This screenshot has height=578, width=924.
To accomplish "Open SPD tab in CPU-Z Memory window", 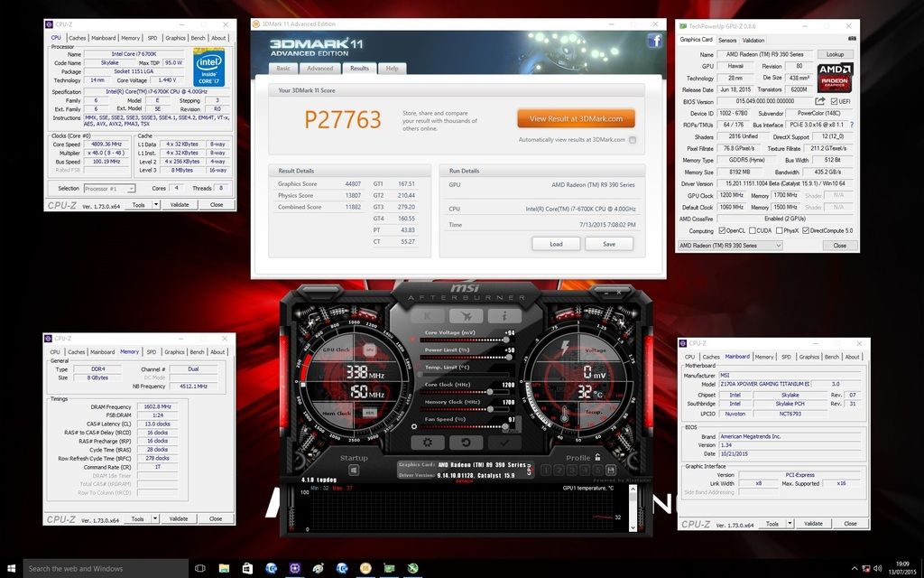I will (x=151, y=352).
